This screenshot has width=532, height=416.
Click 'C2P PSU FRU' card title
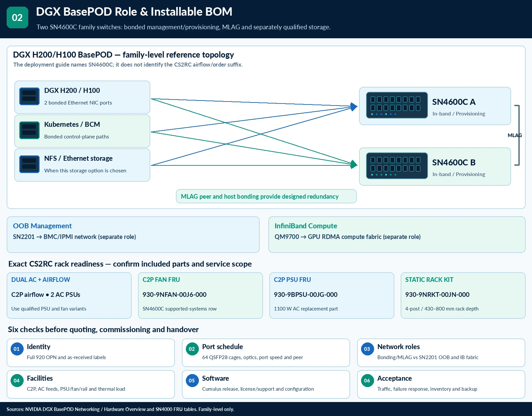[x=292, y=280]
